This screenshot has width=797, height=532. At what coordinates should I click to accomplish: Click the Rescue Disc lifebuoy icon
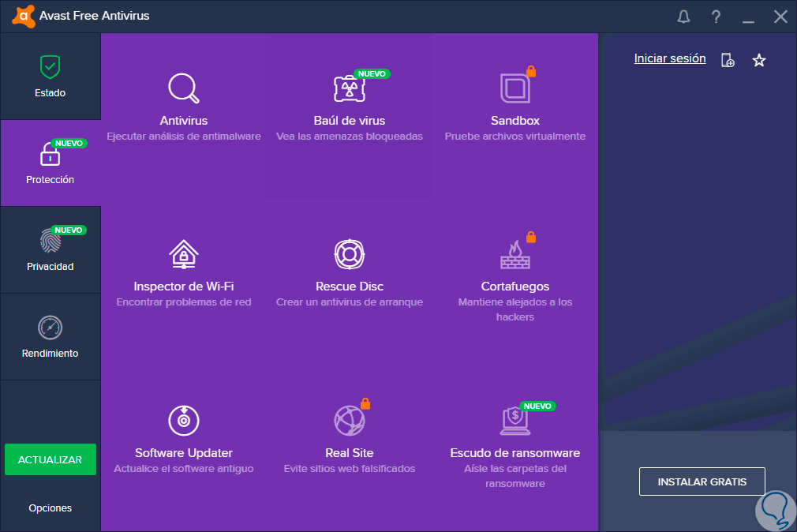[x=350, y=254]
